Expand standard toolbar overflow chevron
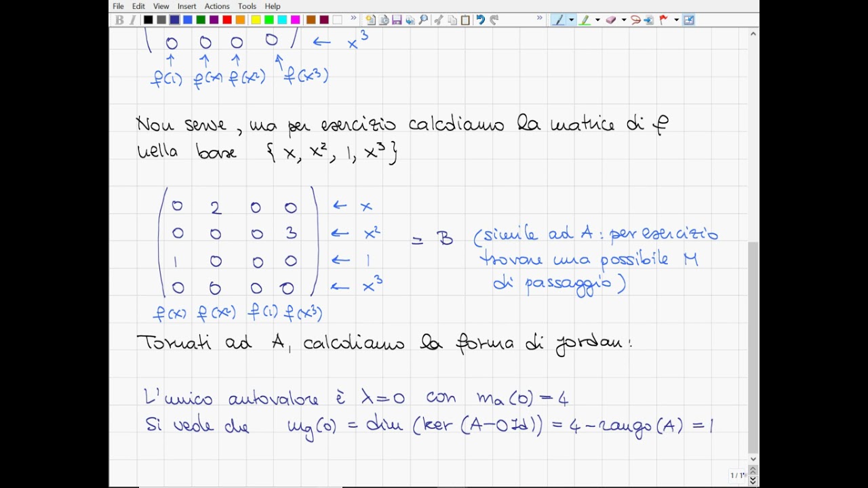868x488 pixels. [x=540, y=18]
